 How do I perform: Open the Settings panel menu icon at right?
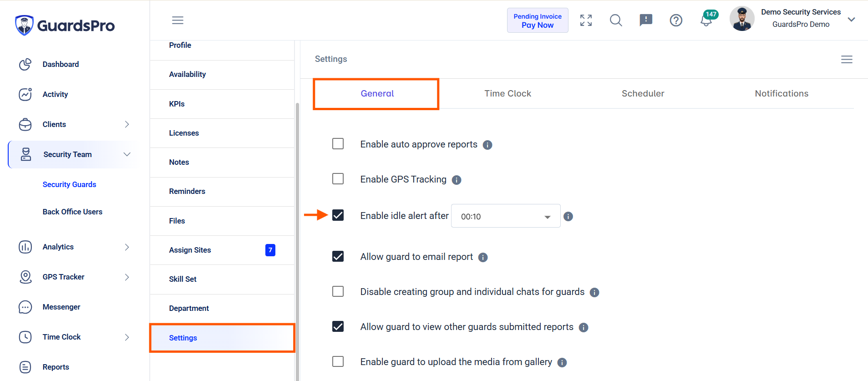pyautogui.click(x=847, y=59)
